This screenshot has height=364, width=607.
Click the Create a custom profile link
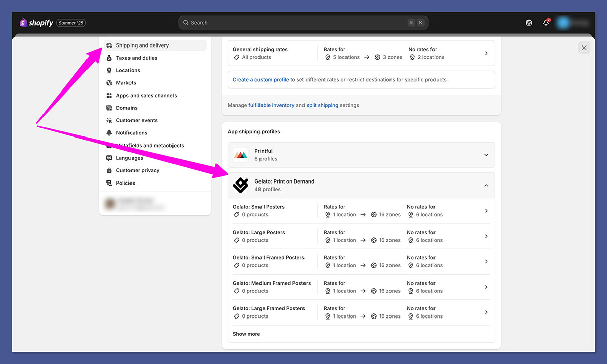[x=261, y=80]
